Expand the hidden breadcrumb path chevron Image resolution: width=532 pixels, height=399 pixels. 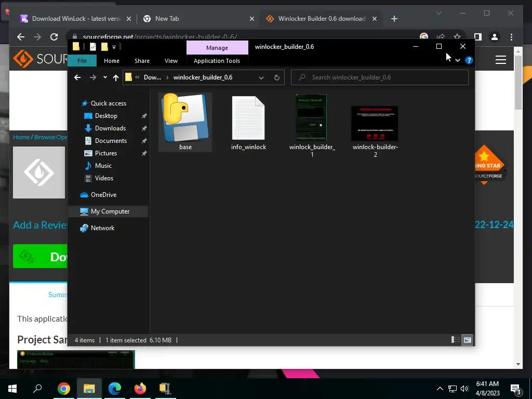click(x=137, y=77)
